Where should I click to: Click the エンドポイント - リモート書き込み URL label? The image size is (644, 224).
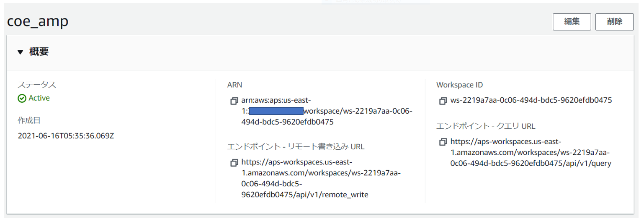tap(296, 146)
